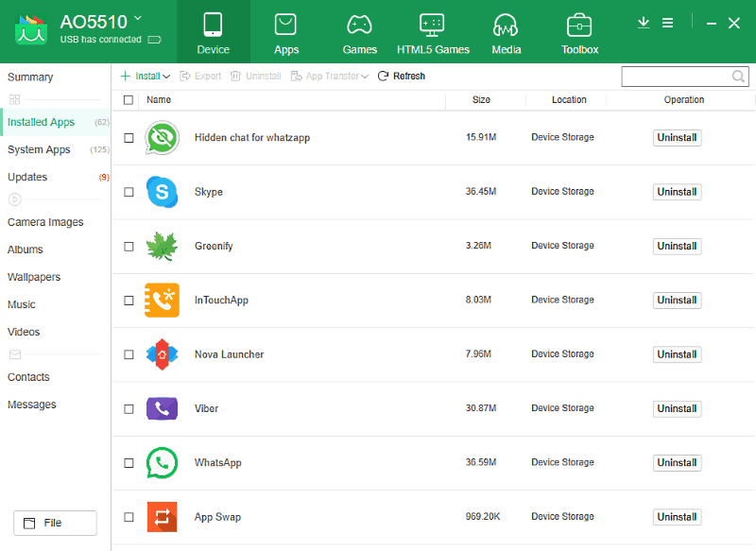Sort by the Name column header

(x=159, y=100)
